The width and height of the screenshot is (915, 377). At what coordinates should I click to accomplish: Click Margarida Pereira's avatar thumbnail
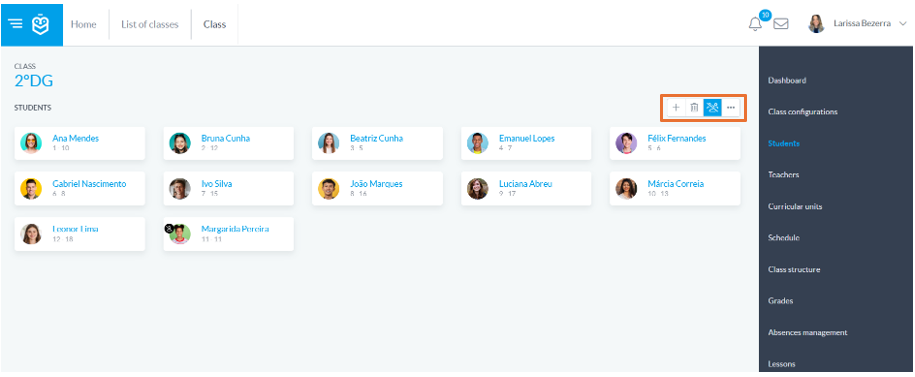point(180,233)
